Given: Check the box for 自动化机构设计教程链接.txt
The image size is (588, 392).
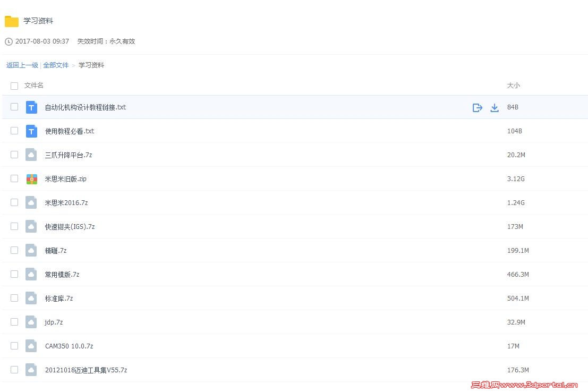Looking at the screenshot, I should (14, 107).
